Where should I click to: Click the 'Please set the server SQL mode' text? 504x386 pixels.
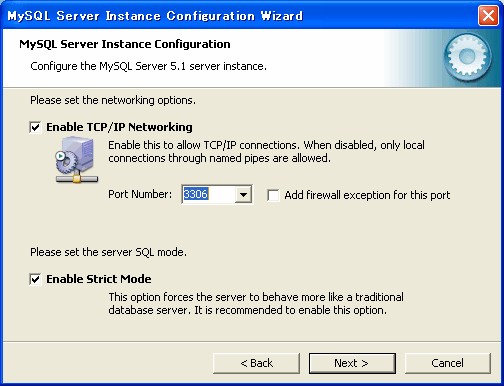click(x=108, y=252)
